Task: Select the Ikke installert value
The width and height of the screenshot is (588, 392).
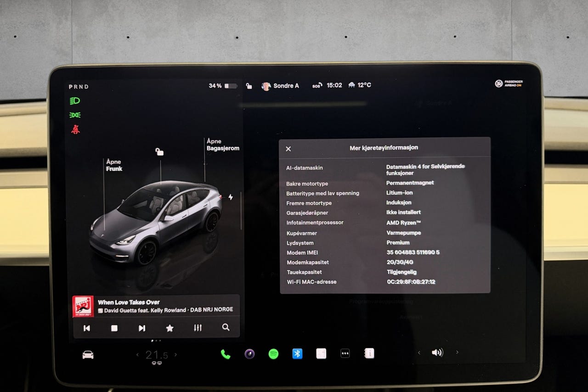Action: [x=404, y=213]
